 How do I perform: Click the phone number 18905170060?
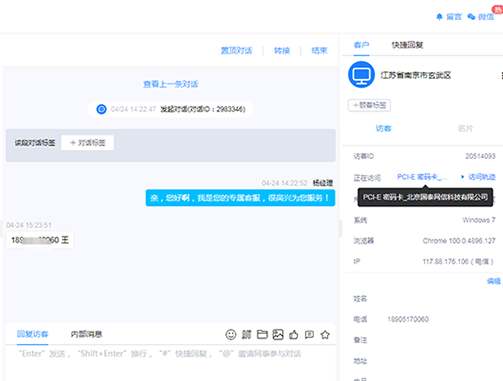point(408,319)
